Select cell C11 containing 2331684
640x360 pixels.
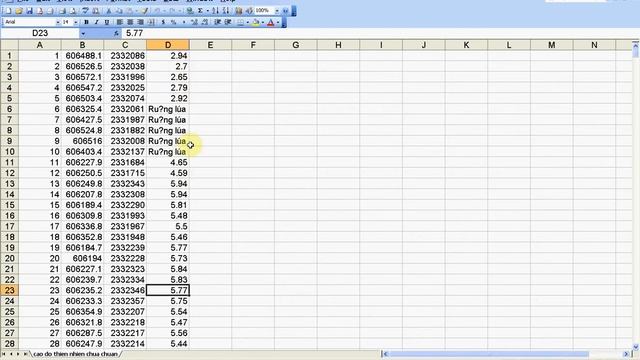point(125,162)
